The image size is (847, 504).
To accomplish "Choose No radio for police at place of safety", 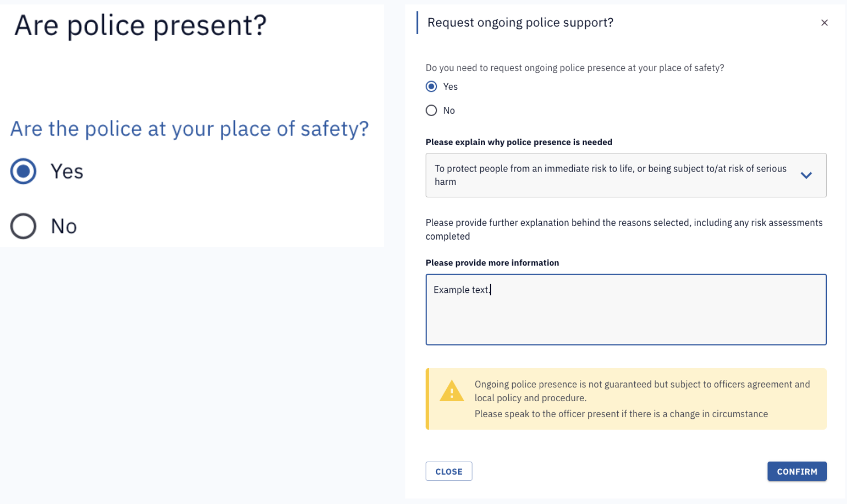I will [x=23, y=226].
